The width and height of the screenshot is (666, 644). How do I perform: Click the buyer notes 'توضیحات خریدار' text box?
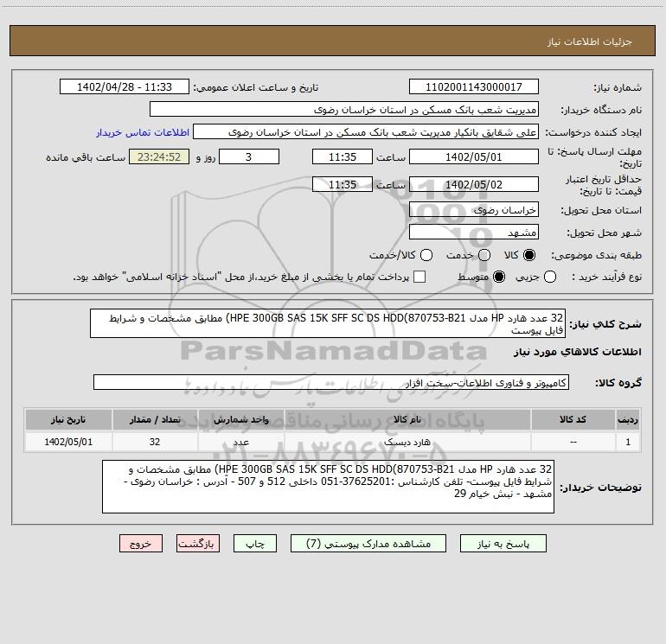click(x=328, y=487)
